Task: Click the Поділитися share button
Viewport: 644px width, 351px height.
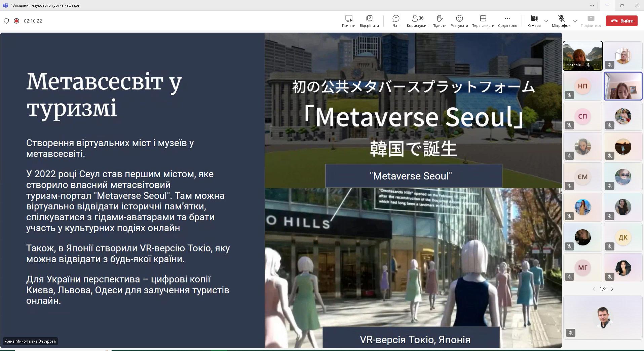Action: tap(591, 21)
